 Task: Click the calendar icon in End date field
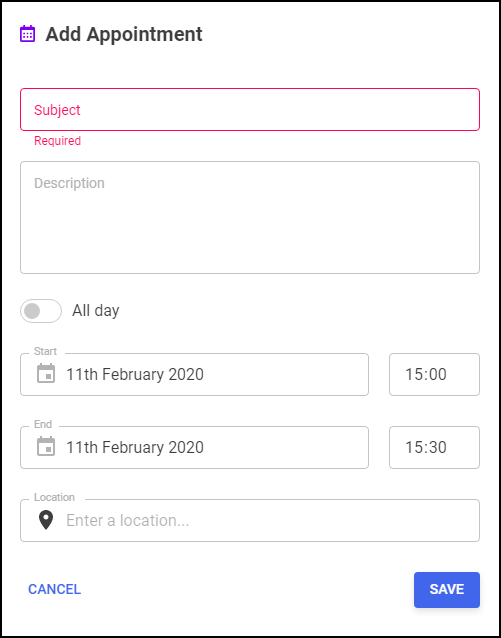(46, 447)
